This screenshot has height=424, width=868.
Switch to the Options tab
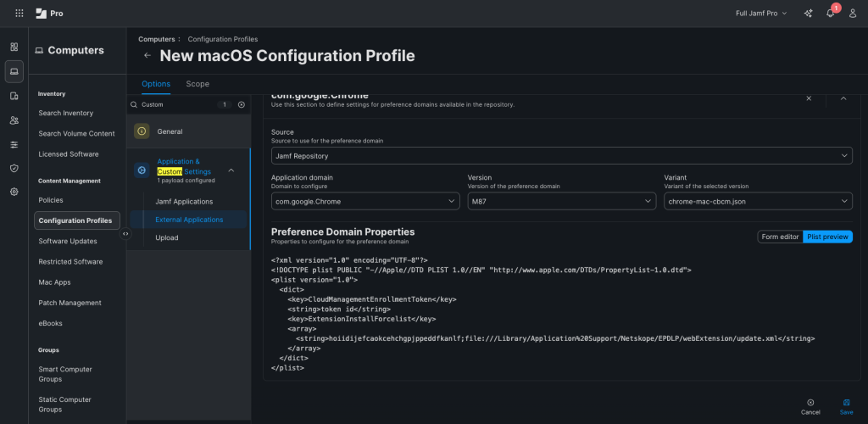[x=156, y=84]
